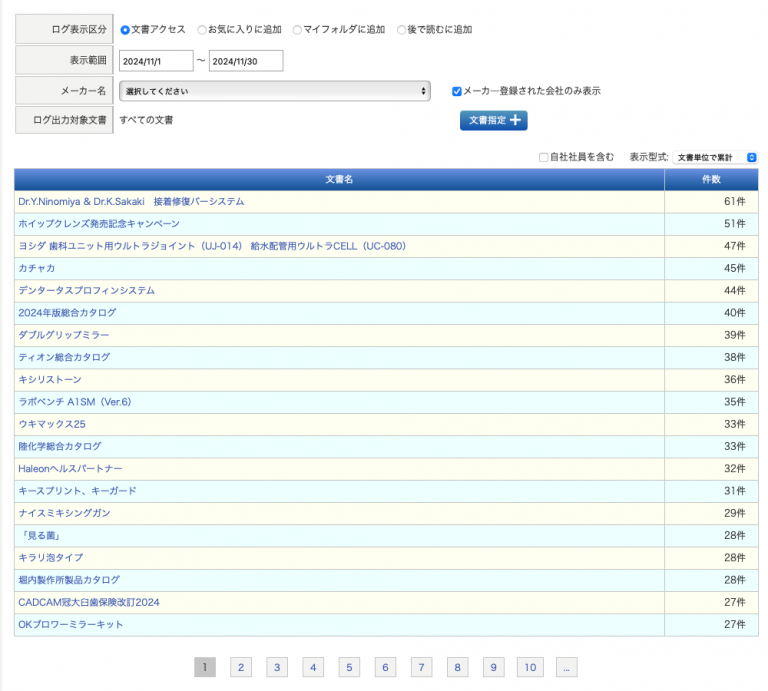The width and height of the screenshot is (768, 691).
Task: Open キラリ泡タイプ link
Action: (50, 558)
